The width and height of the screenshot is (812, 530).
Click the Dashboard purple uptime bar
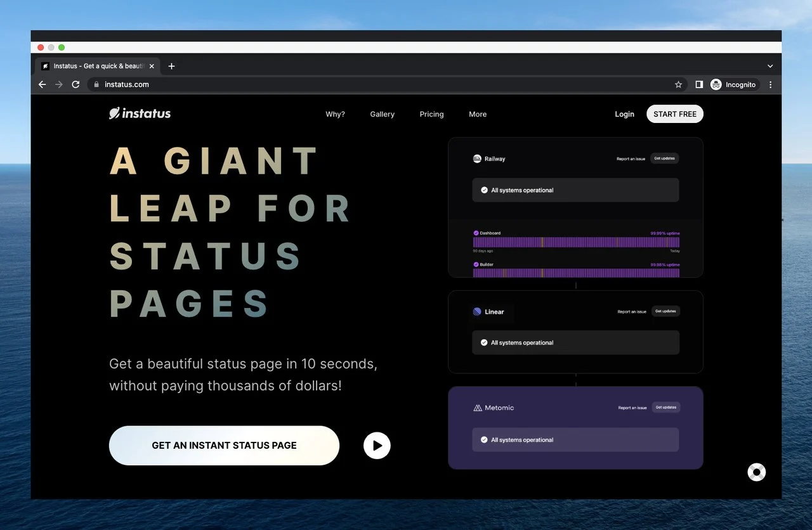coord(576,242)
